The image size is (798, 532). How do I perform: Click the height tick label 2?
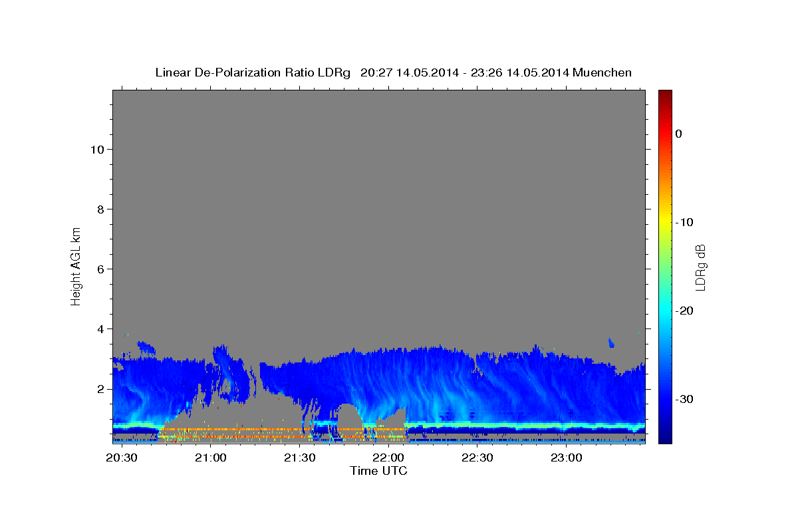[100, 388]
